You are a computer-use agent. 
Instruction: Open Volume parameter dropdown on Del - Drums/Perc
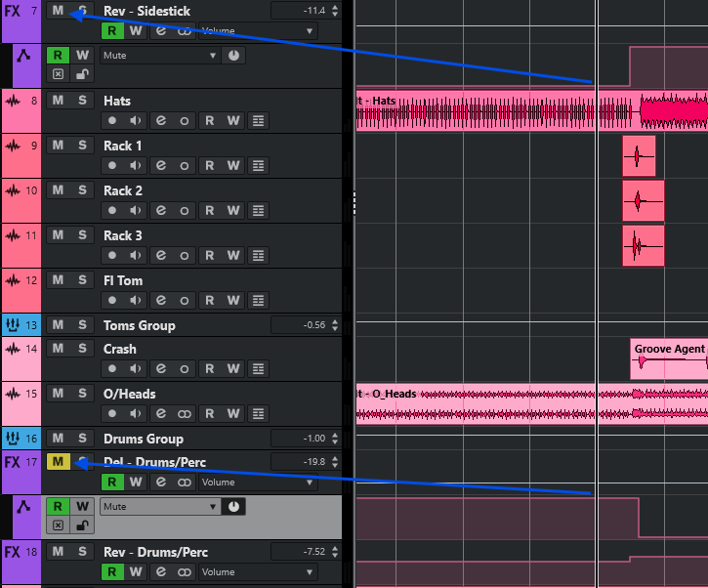click(x=258, y=482)
